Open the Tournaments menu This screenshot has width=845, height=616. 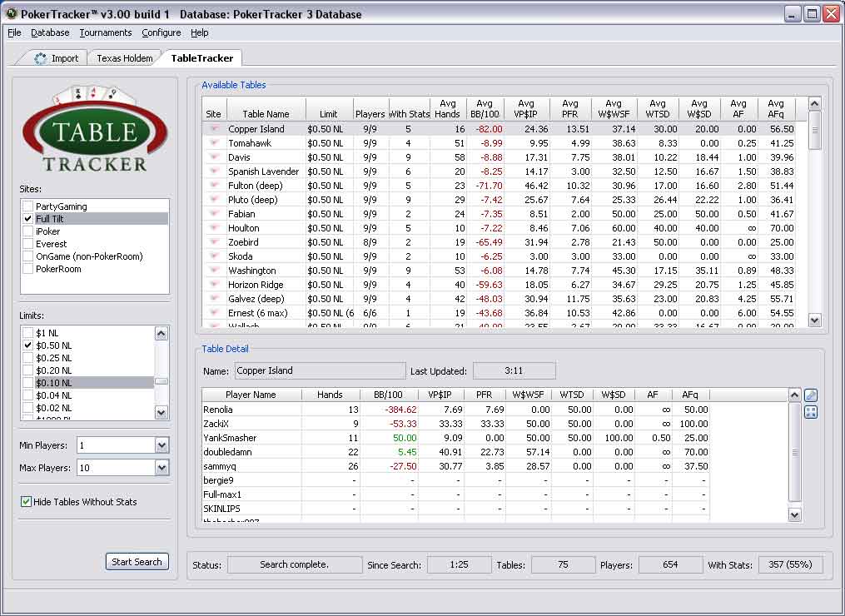point(106,32)
